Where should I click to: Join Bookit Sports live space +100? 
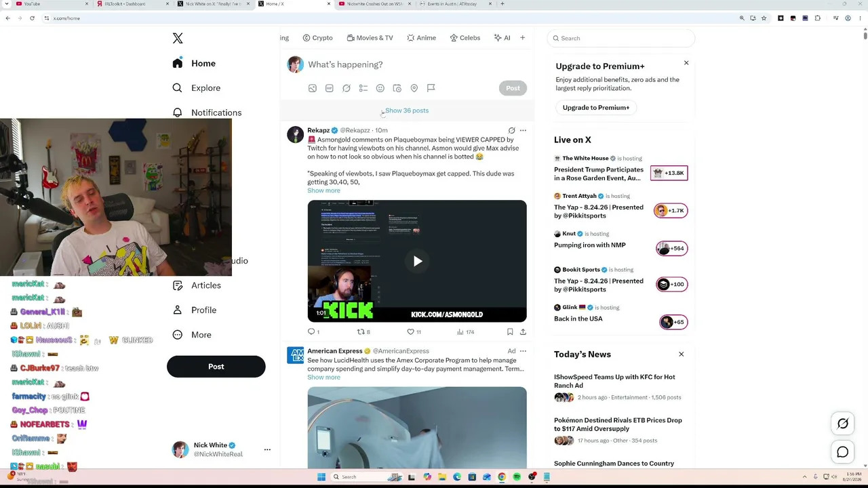(x=671, y=285)
